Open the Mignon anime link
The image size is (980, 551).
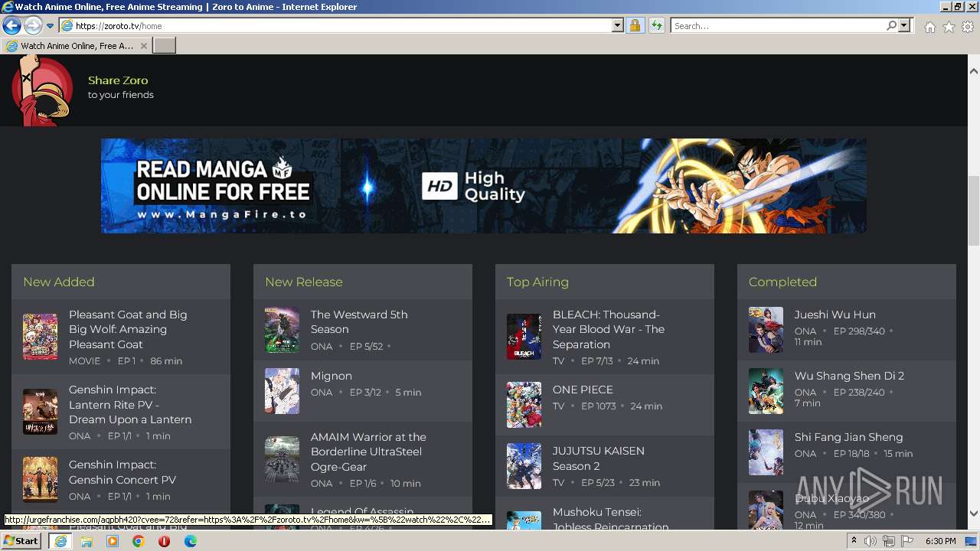tap(332, 376)
